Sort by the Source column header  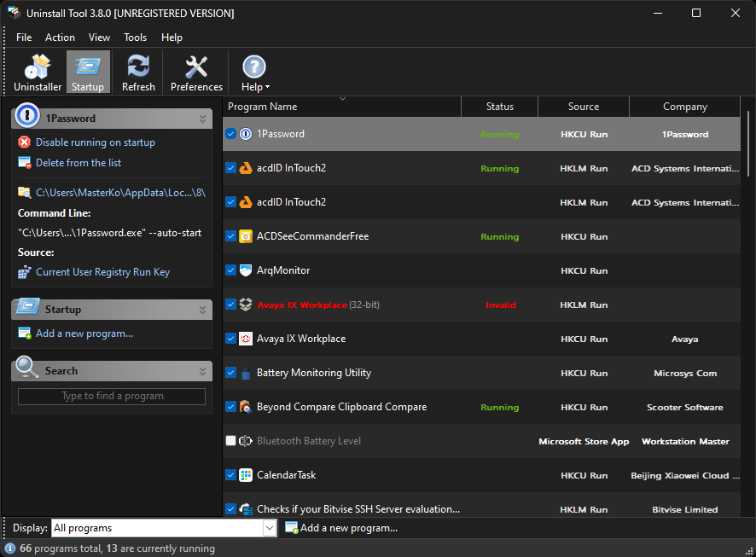[584, 107]
